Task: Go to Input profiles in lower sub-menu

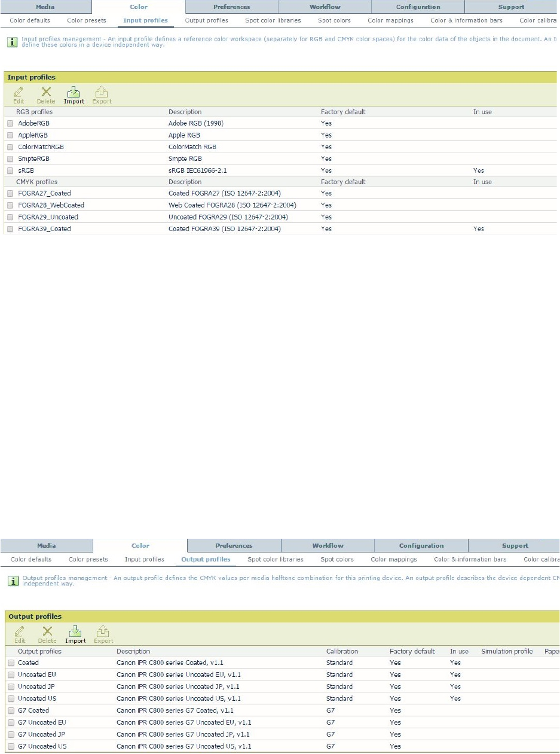Action: [145, 560]
